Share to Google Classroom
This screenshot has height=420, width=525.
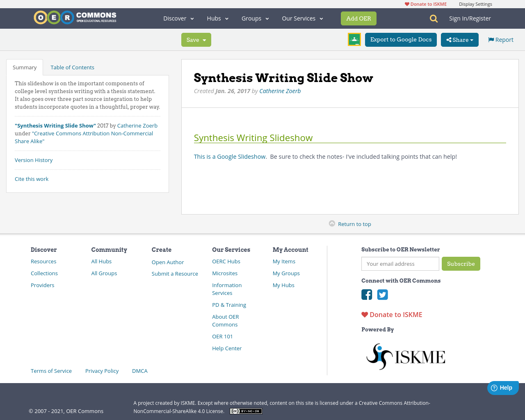point(354,39)
